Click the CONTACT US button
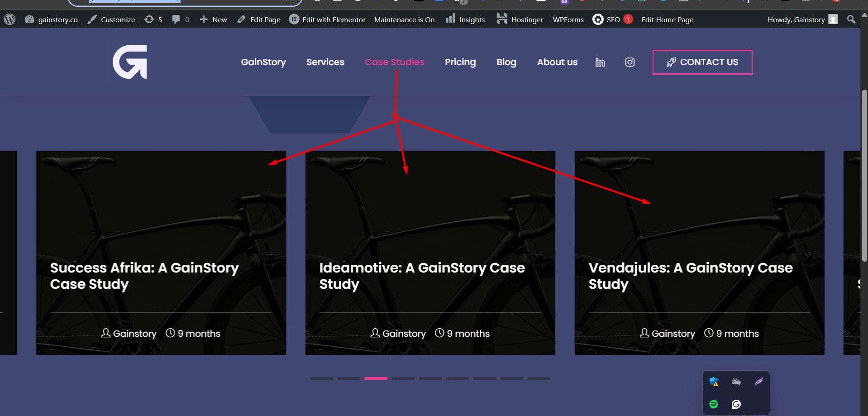Viewport: 868px width, 416px height. pyautogui.click(x=702, y=62)
